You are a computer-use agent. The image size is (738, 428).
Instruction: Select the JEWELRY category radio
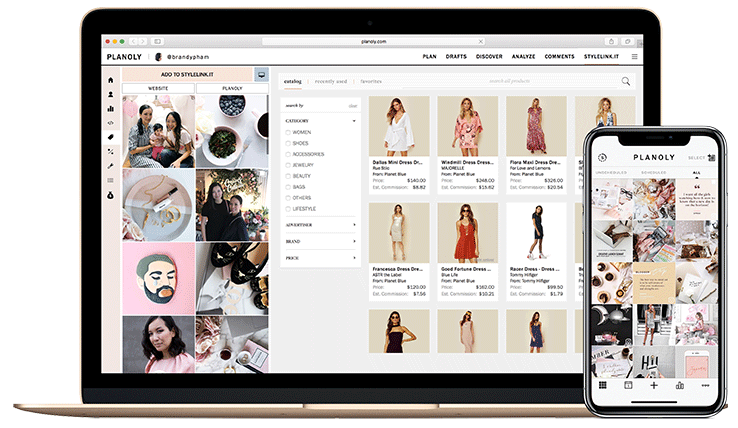(288, 165)
